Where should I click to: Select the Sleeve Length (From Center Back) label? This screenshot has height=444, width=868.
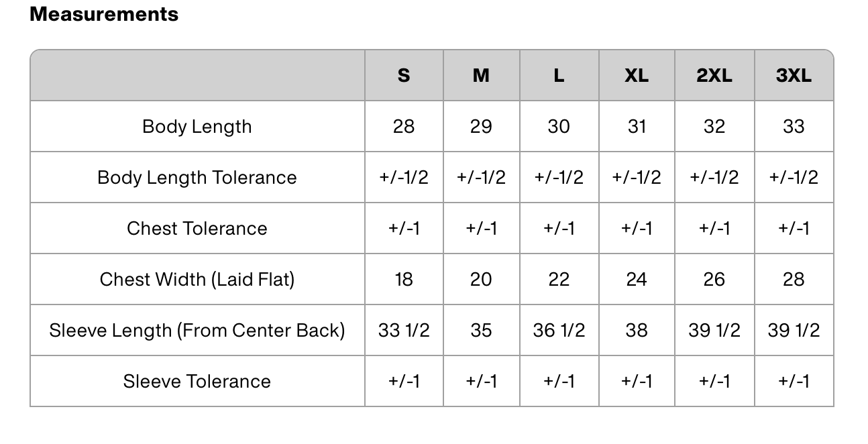[197, 330]
